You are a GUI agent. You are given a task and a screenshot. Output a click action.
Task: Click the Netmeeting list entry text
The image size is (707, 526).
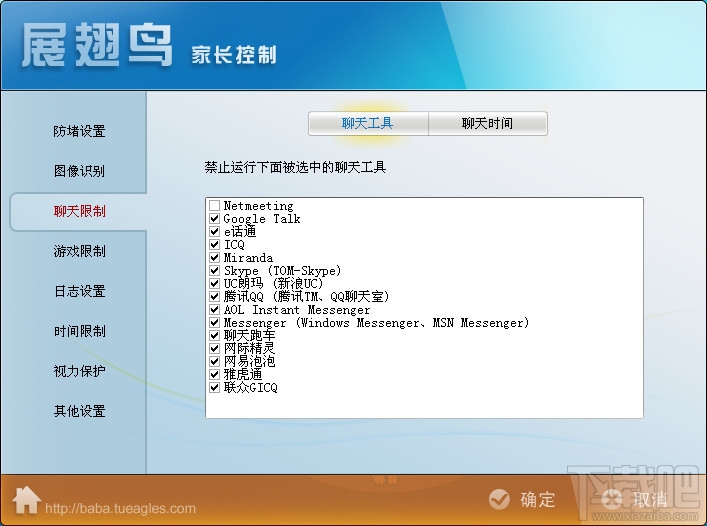pos(258,206)
